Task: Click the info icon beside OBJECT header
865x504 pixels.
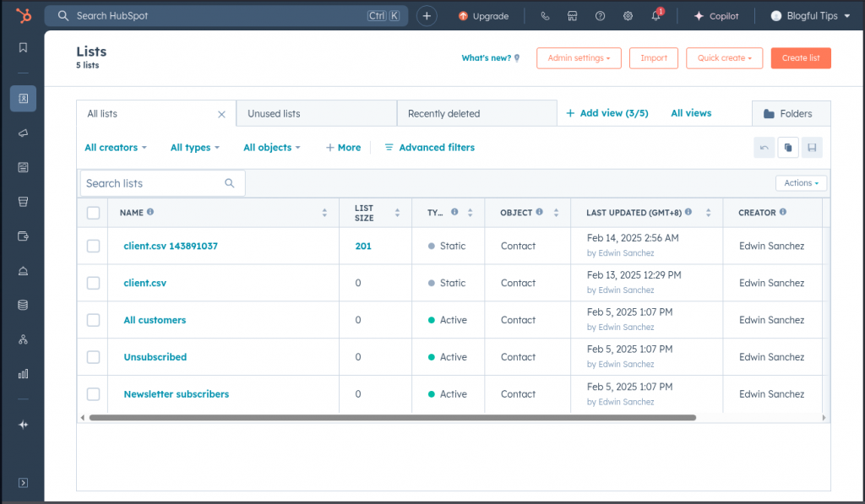Action: tap(540, 212)
